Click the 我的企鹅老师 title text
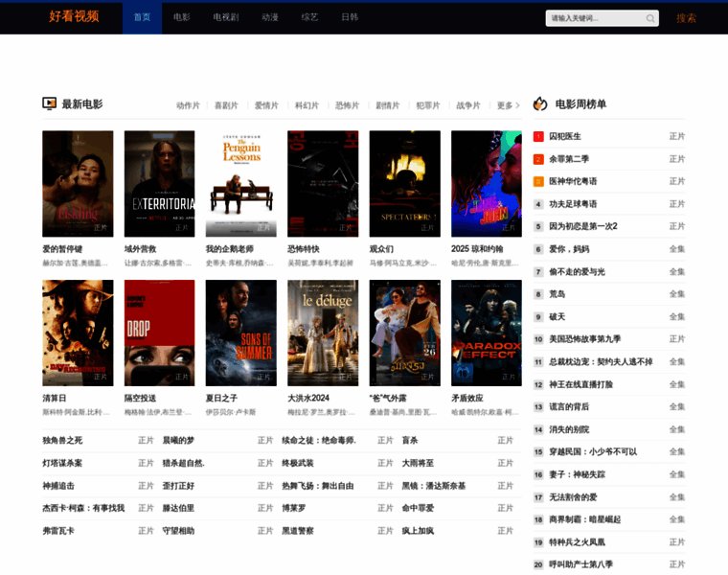This screenshot has width=728, height=575. [229, 249]
